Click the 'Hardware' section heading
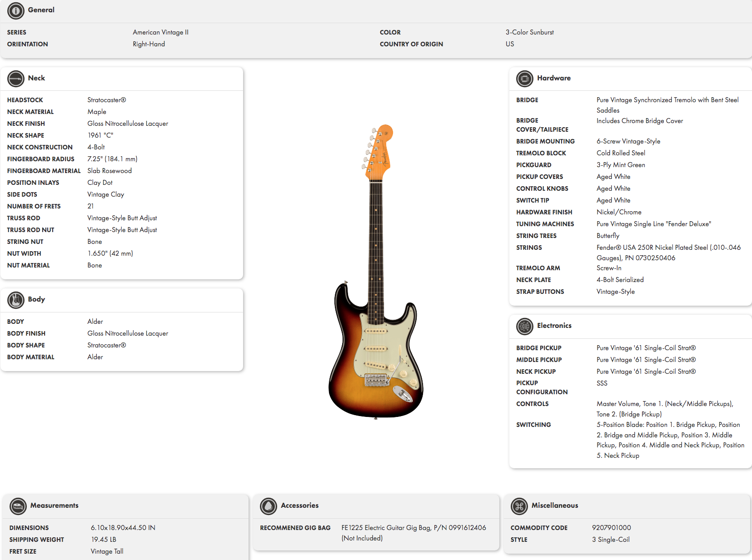Image resolution: width=752 pixels, height=560 pixels. (554, 78)
